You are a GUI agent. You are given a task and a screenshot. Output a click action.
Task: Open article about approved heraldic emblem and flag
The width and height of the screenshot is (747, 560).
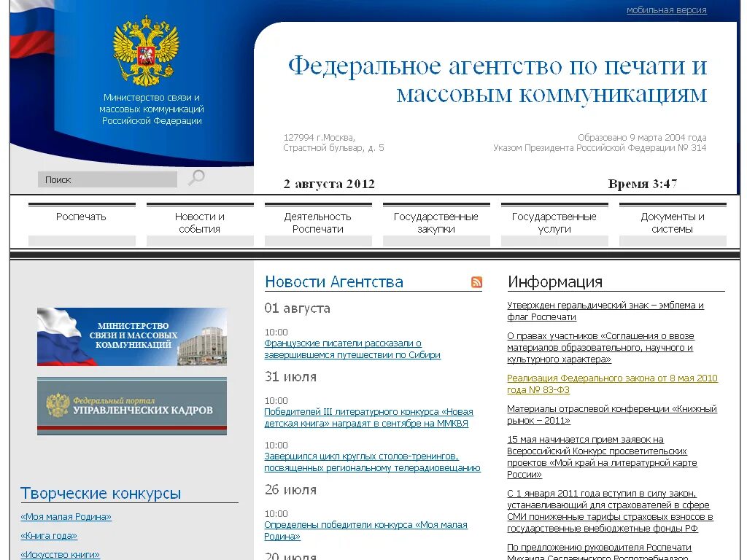pos(606,311)
